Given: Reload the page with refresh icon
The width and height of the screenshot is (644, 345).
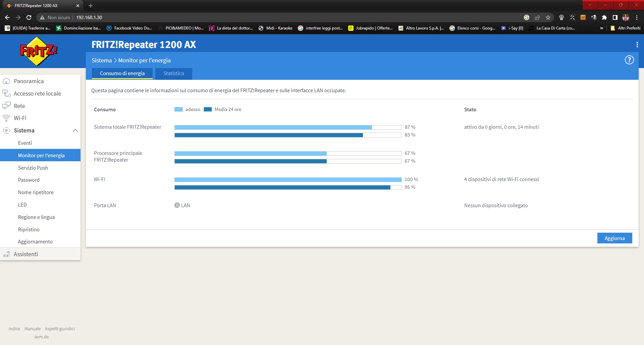Looking at the screenshot, I should tap(29, 17).
